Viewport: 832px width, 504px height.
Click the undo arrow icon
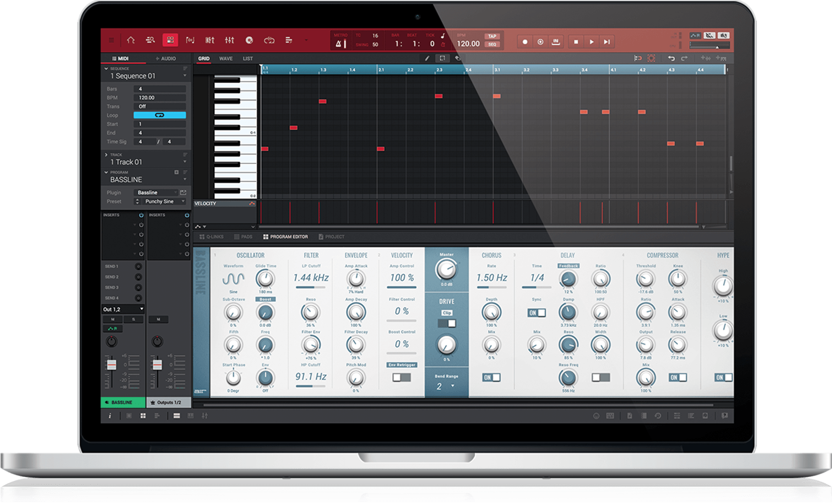[x=671, y=59]
